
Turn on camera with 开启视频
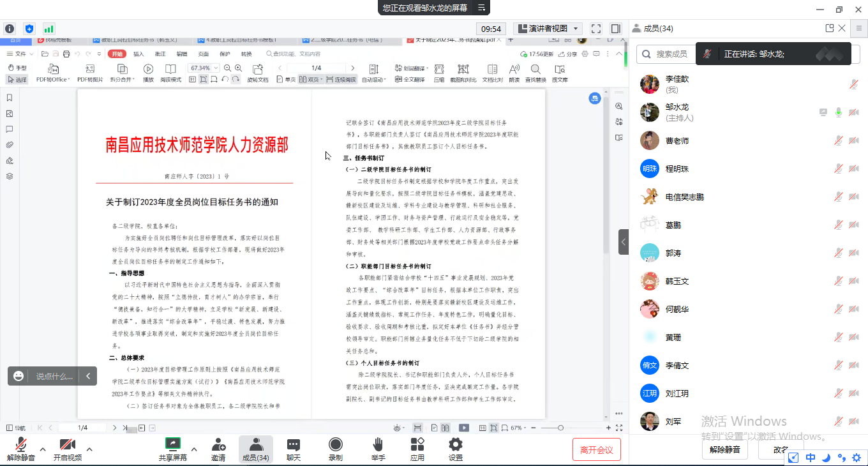(x=67, y=449)
